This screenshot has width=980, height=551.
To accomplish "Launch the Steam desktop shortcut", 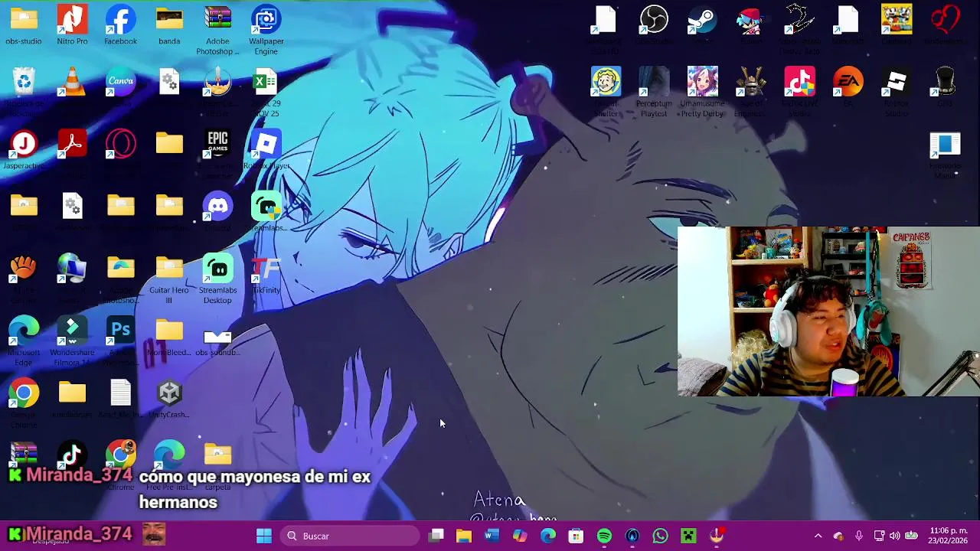I will (x=702, y=20).
